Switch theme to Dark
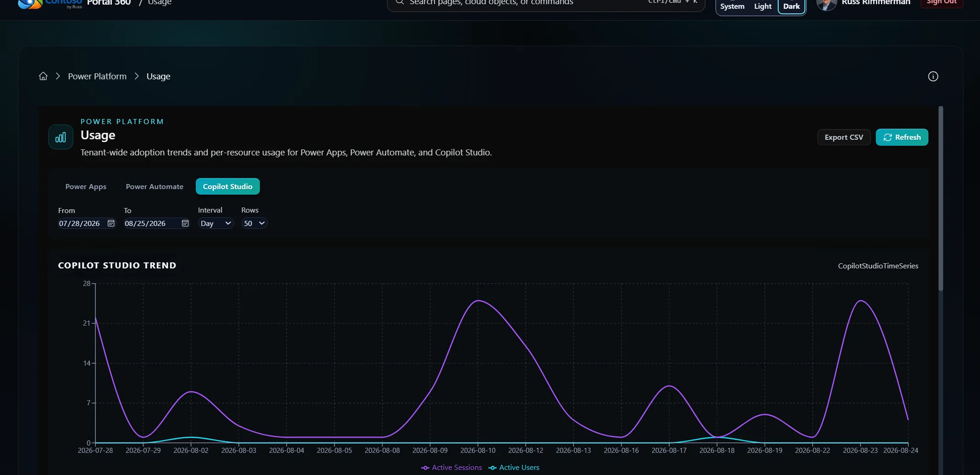 pyautogui.click(x=792, y=6)
